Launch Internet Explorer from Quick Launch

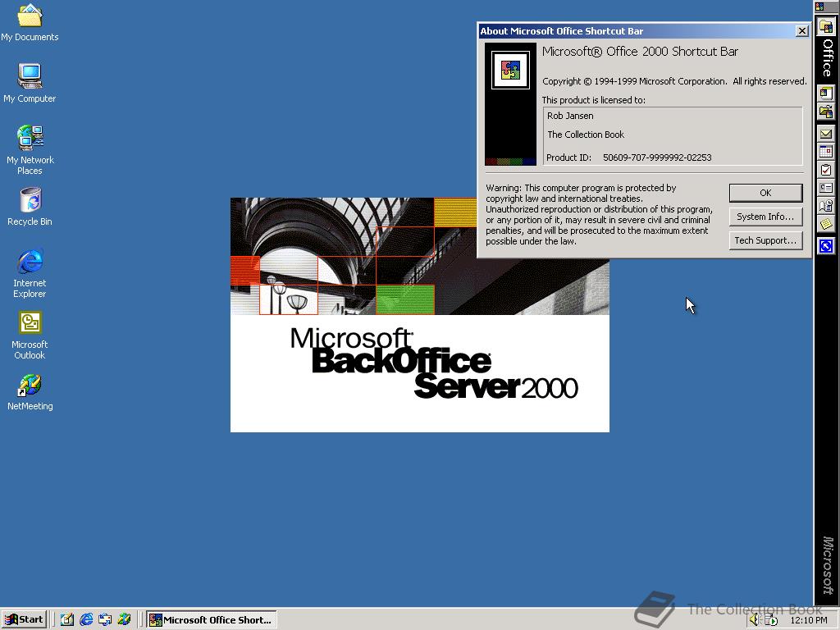coord(86,619)
